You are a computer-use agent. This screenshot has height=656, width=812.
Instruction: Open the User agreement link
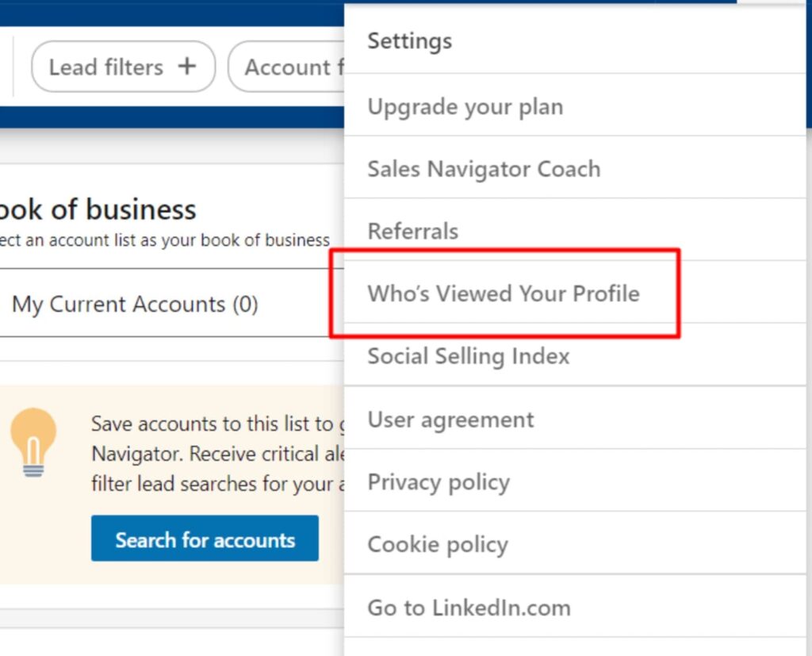point(451,420)
